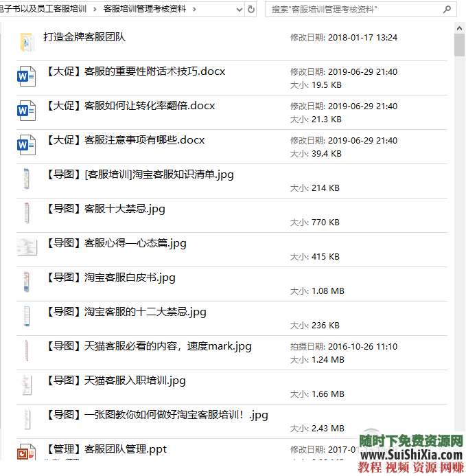Select 【导图】客服心得—心态篇.jpg name
The width and height of the screenshot is (466, 476).
tap(116, 243)
